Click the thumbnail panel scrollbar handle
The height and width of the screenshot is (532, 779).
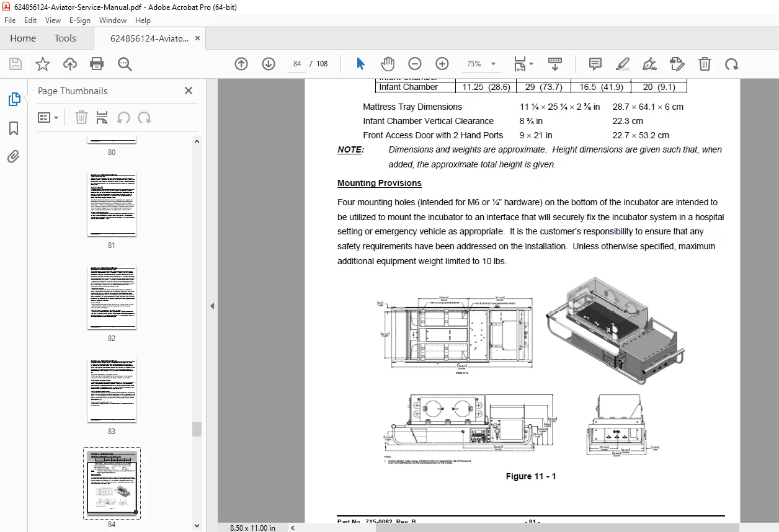197,429
